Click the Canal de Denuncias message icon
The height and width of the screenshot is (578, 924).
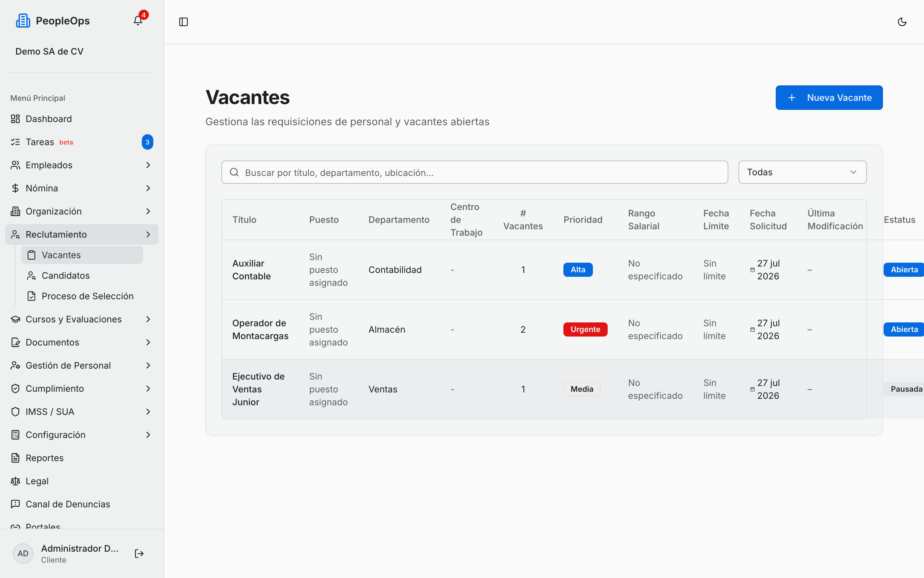15,504
